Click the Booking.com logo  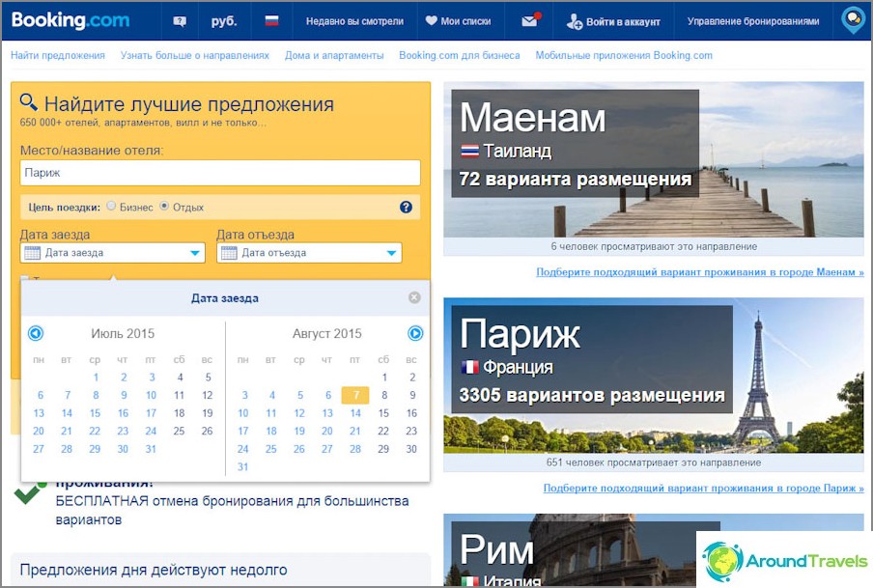tap(70, 20)
